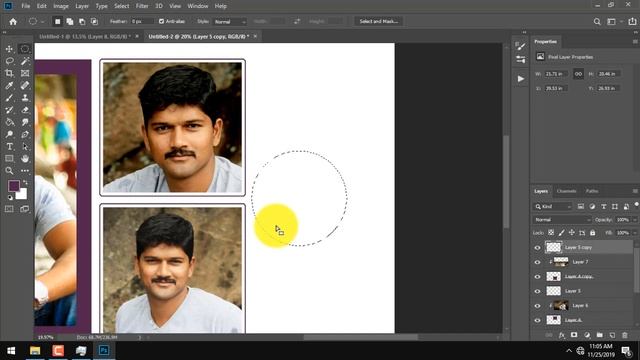Open the Image menu
Image resolution: width=640 pixels, height=360 pixels.
61,6
